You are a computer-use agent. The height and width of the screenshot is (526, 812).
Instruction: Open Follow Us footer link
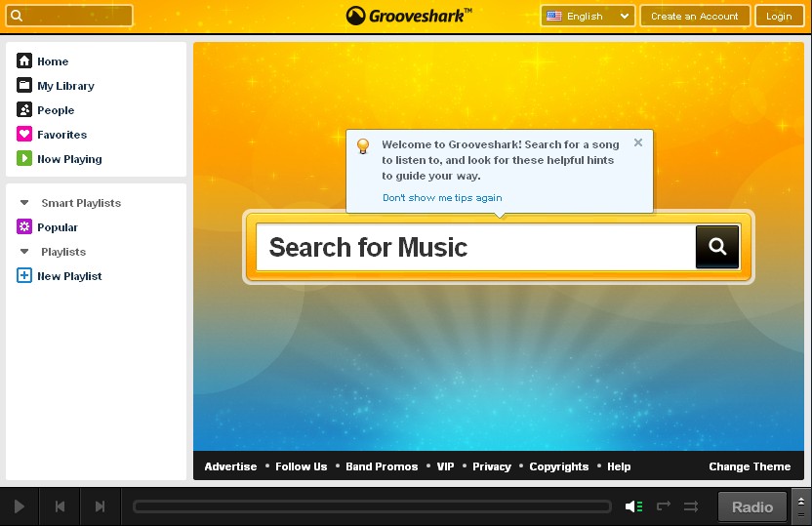pyautogui.click(x=302, y=466)
